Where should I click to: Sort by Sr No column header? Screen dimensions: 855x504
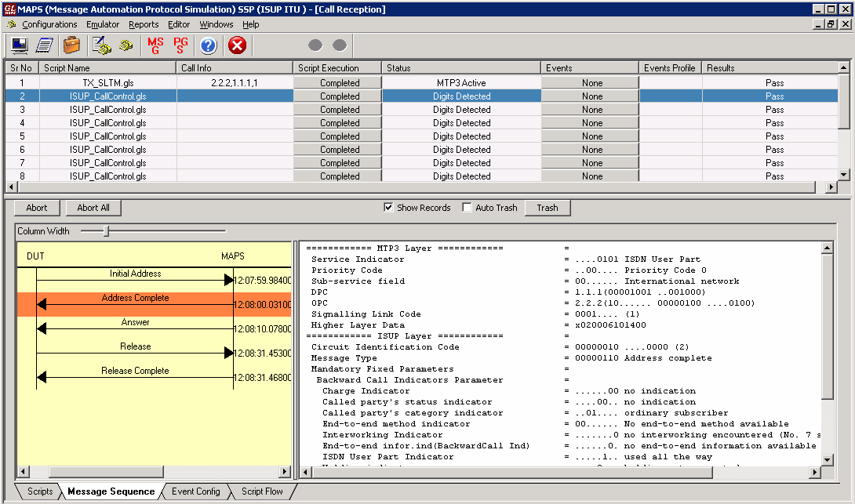[x=22, y=68]
